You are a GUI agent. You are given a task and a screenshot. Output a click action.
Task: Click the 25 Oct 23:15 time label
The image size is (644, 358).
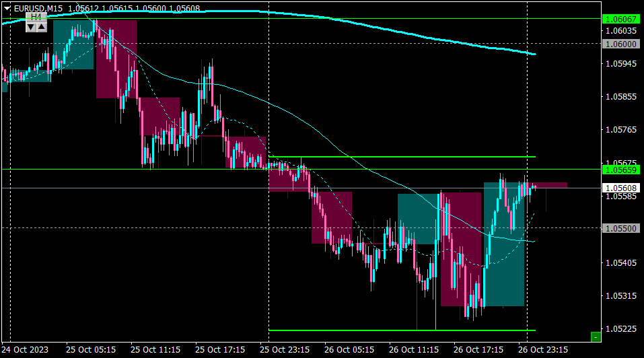pos(285,350)
